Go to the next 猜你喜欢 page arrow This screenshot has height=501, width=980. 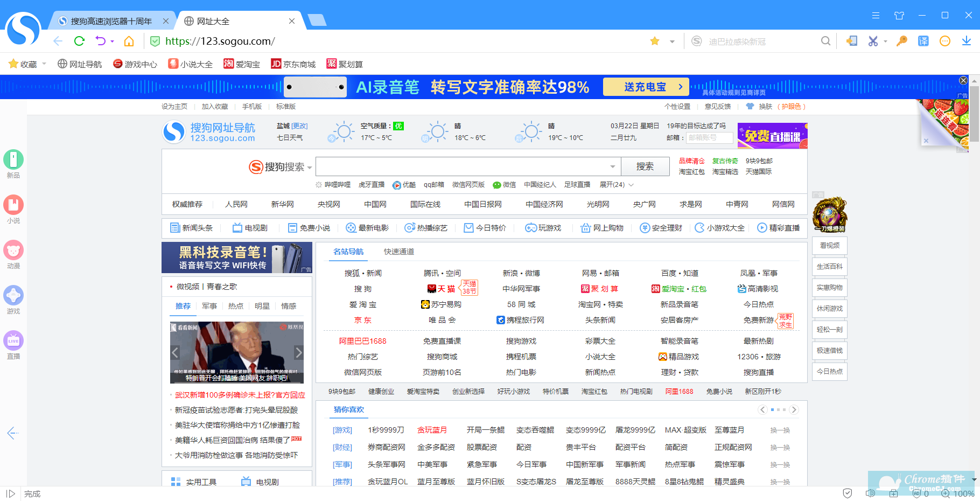[794, 409]
